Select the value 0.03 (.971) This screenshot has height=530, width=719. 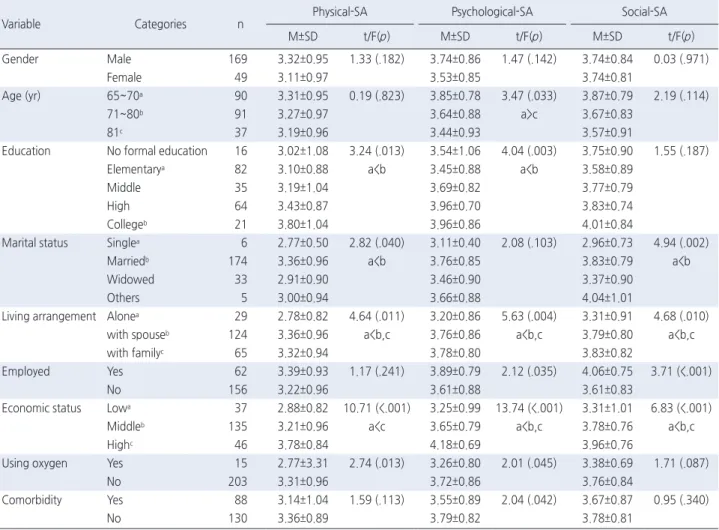pos(681,59)
